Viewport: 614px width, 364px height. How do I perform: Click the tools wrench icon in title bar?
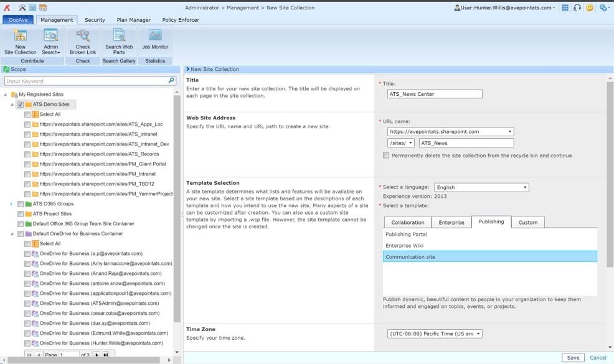point(22,7)
